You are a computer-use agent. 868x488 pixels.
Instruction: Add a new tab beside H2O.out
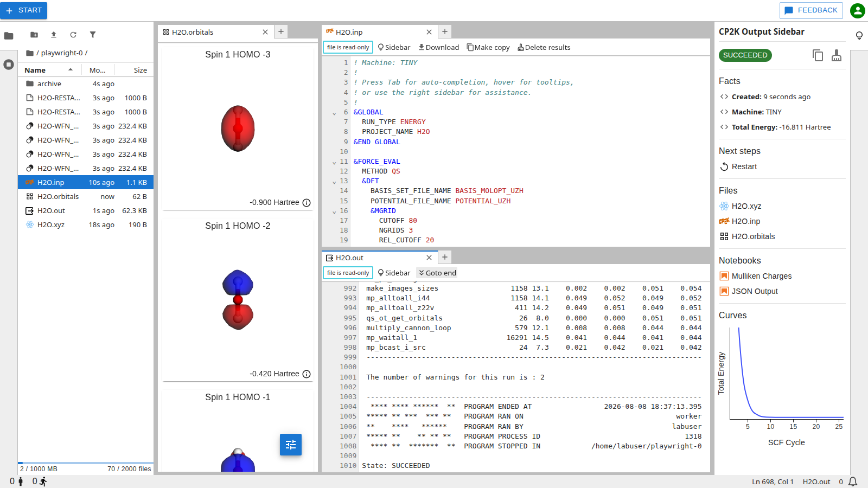(445, 257)
